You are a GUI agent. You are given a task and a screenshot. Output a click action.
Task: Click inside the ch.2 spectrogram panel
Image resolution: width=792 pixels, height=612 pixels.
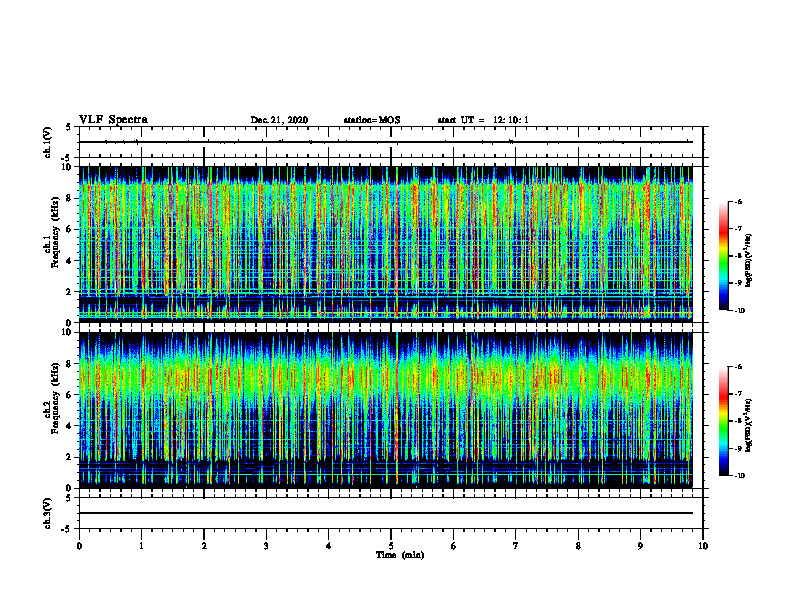point(385,410)
